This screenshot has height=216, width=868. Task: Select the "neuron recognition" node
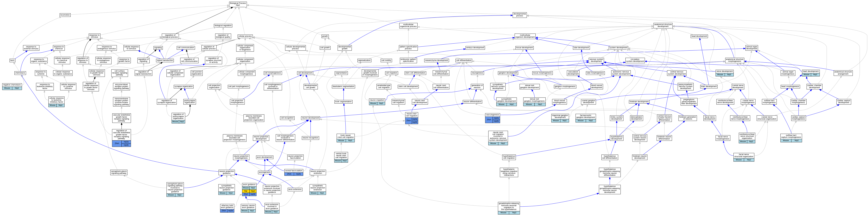[310, 138]
